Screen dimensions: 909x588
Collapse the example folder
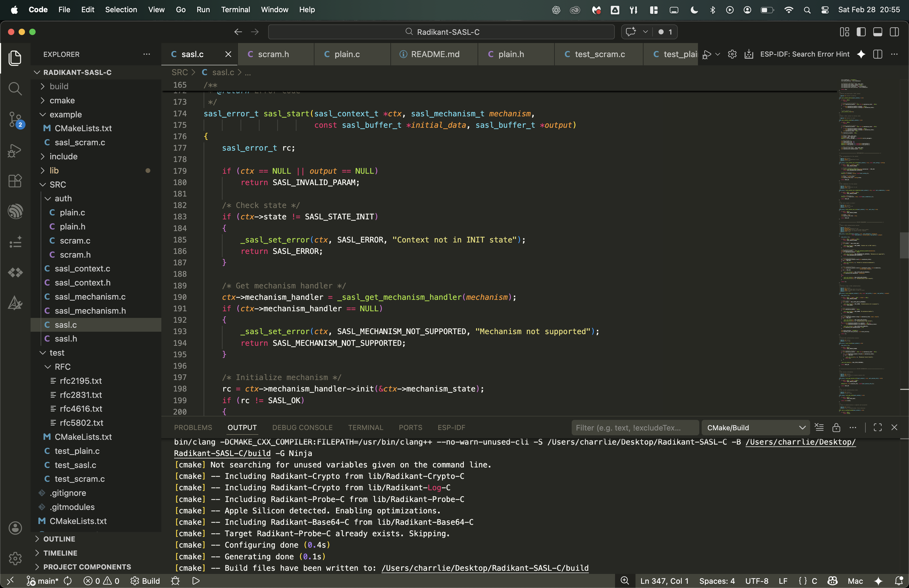[x=96, y=114]
